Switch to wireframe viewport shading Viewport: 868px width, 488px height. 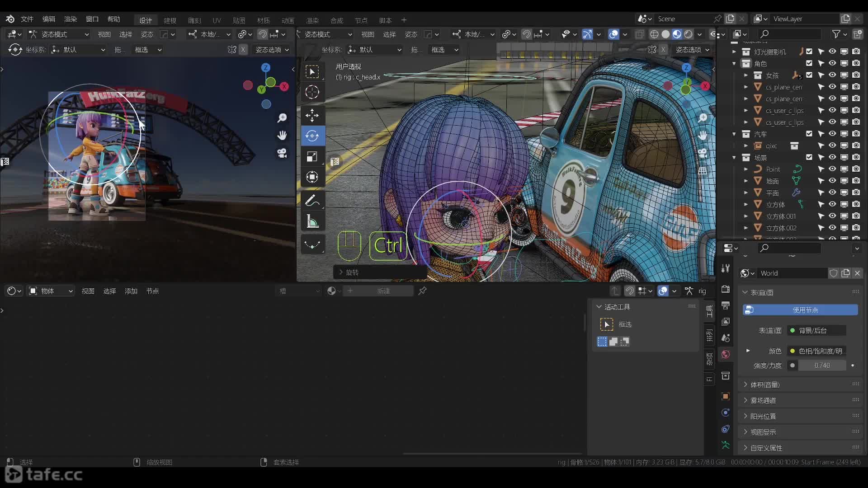coord(654,34)
